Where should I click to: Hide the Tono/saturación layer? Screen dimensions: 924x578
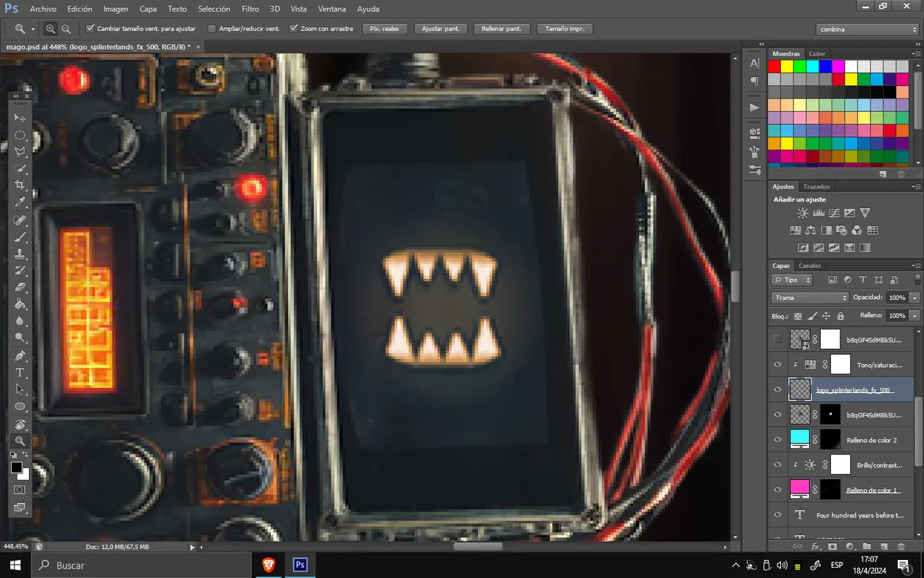coord(777,365)
